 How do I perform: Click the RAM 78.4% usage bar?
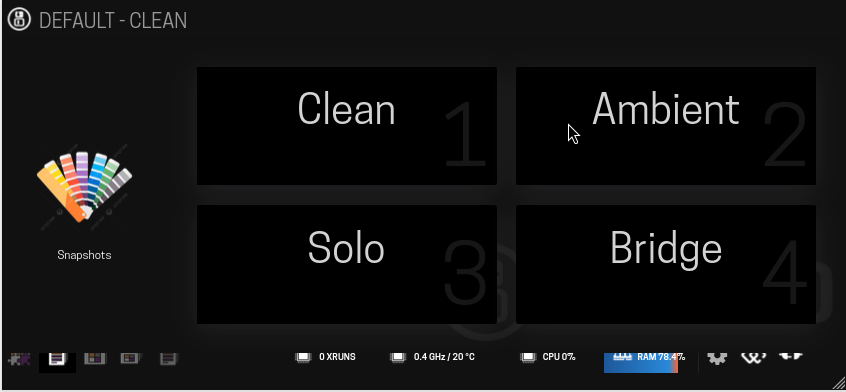pyautogui.click(x=641, y=362)
